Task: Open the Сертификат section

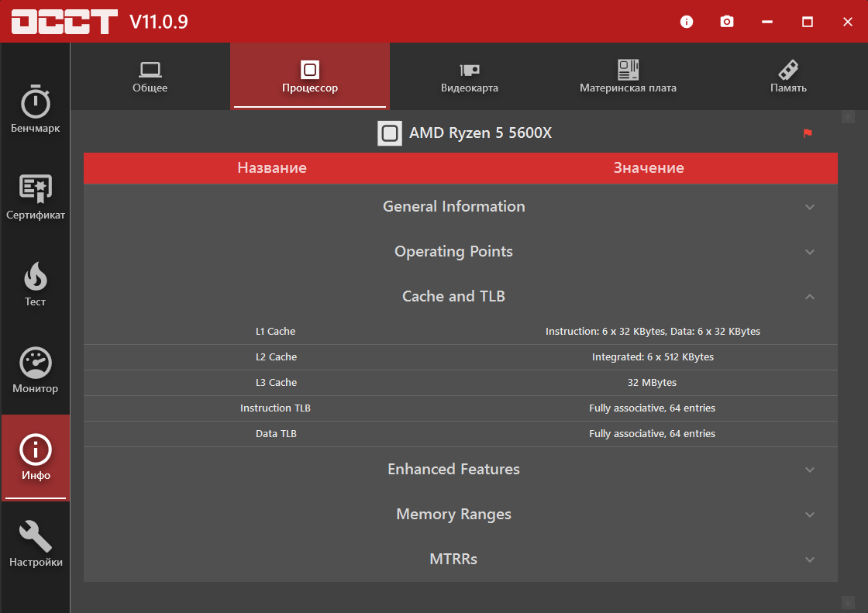Action: [x=35, y=197]
